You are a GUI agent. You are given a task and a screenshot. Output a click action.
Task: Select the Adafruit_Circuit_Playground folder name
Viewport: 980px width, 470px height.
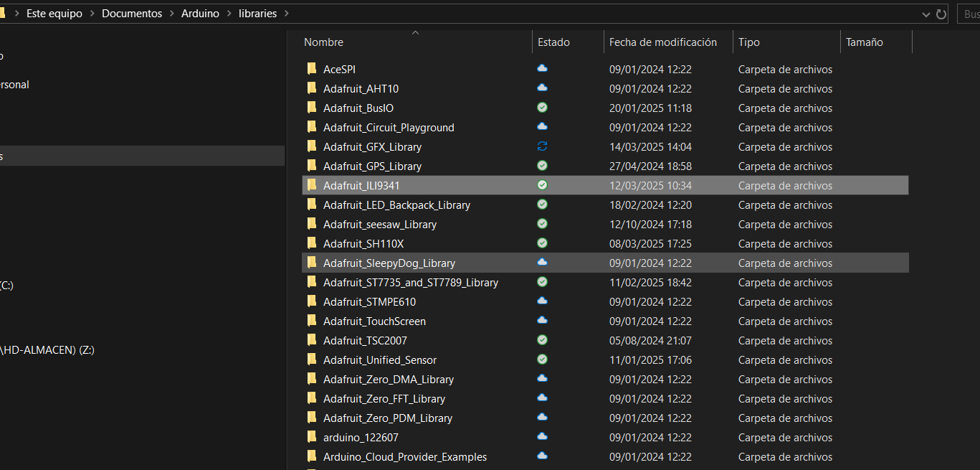click(x=389, y=128)
